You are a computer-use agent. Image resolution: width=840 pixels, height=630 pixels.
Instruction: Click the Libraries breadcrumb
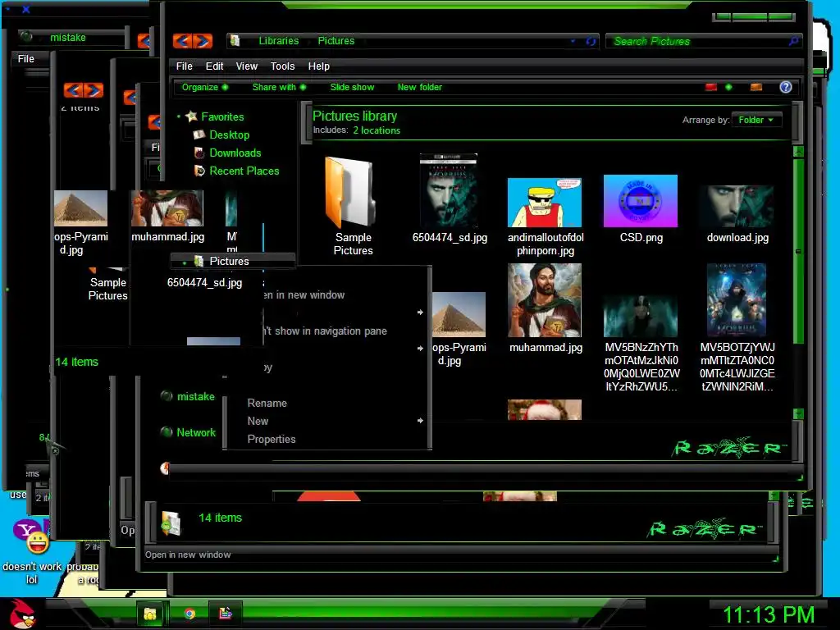coord(279,41)
